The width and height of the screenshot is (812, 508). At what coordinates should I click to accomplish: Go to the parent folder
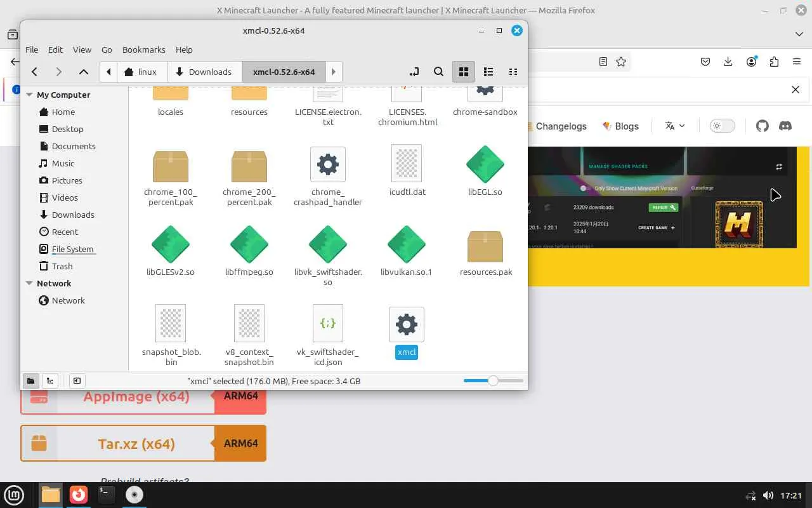pyautogui.click(x=83, y=72)
